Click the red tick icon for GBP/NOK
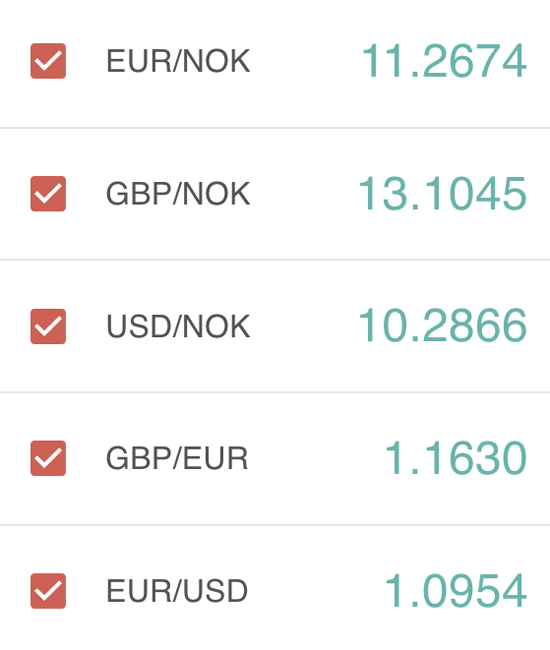This screenshot has width=550, height=650. pos(48,194)
